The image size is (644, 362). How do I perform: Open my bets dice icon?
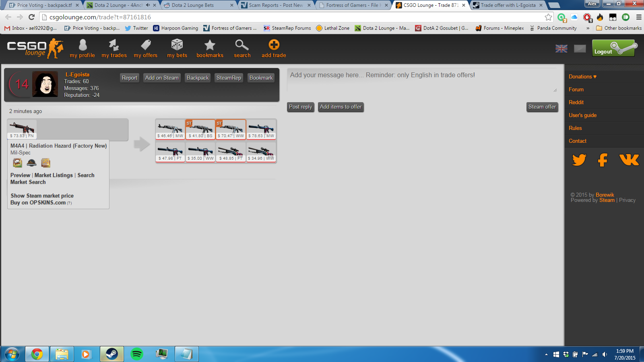(x=177, y=45)
